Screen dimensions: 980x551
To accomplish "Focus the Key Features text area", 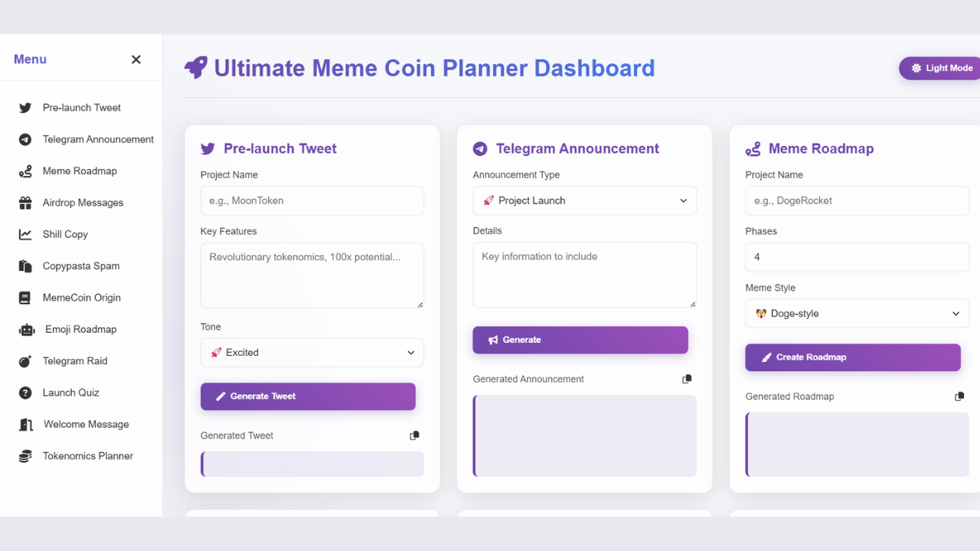I will click(312, 275).
